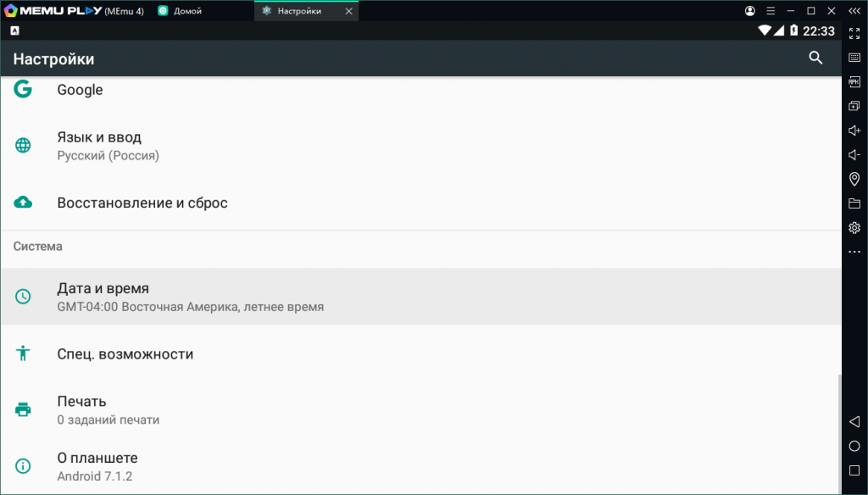
Task: Collapse sidebar with triple chevron icon
Action: (x=854, y=11)
